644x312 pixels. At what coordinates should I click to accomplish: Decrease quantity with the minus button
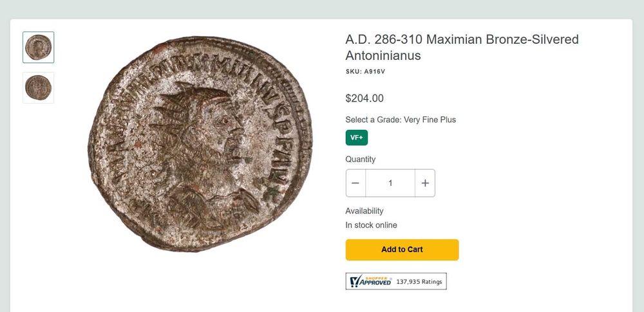point(355,183)
